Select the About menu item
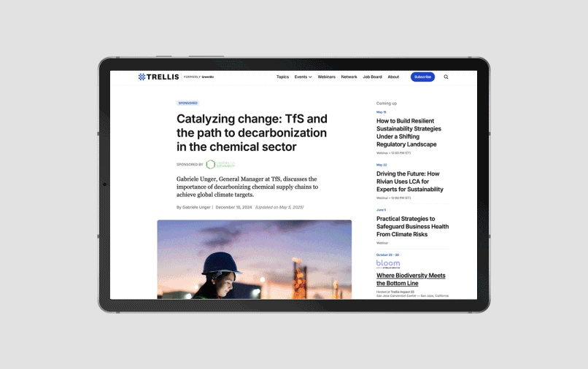Viewport: 588px width, 369px height. [x=393, y=77]
